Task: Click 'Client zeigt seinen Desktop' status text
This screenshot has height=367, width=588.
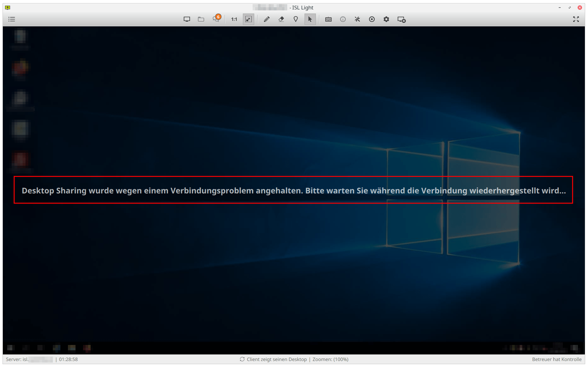Action: (x=277, y=359)
